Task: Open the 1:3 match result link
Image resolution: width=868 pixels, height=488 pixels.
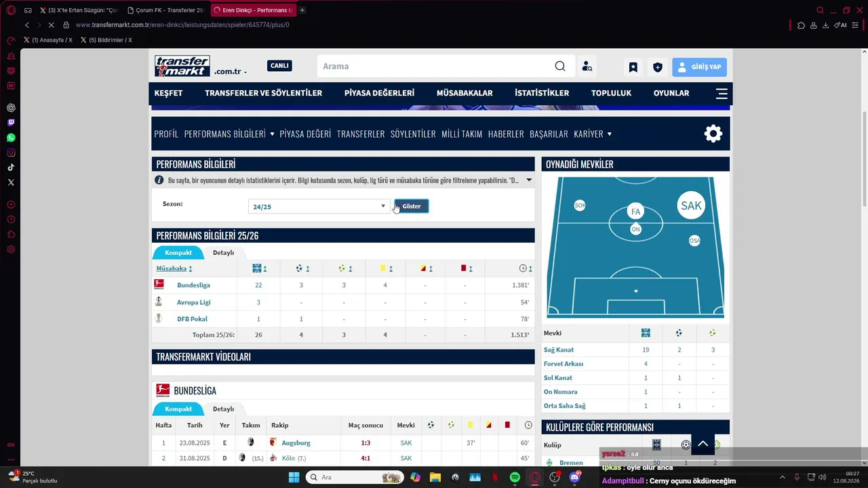Action: (x=366, y=443)
